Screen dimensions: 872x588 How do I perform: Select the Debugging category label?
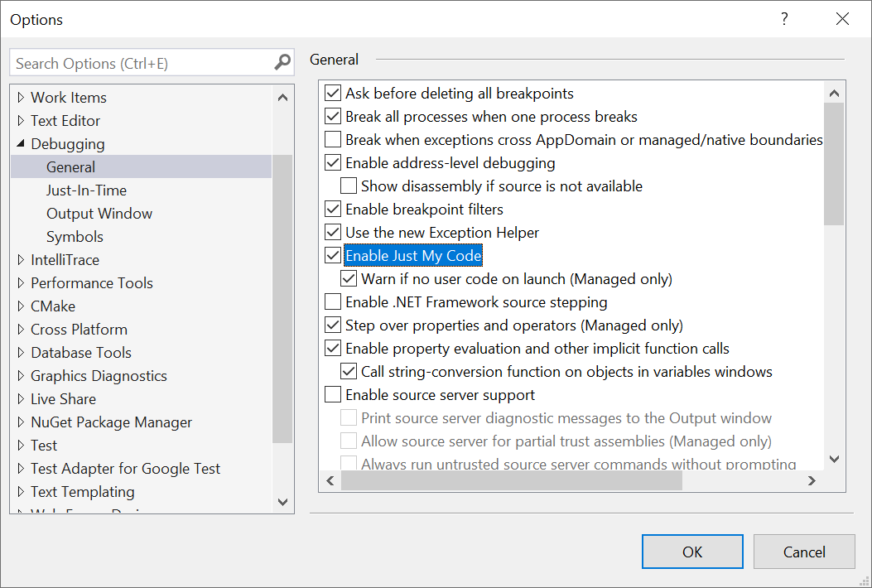(x=68, y=144)
